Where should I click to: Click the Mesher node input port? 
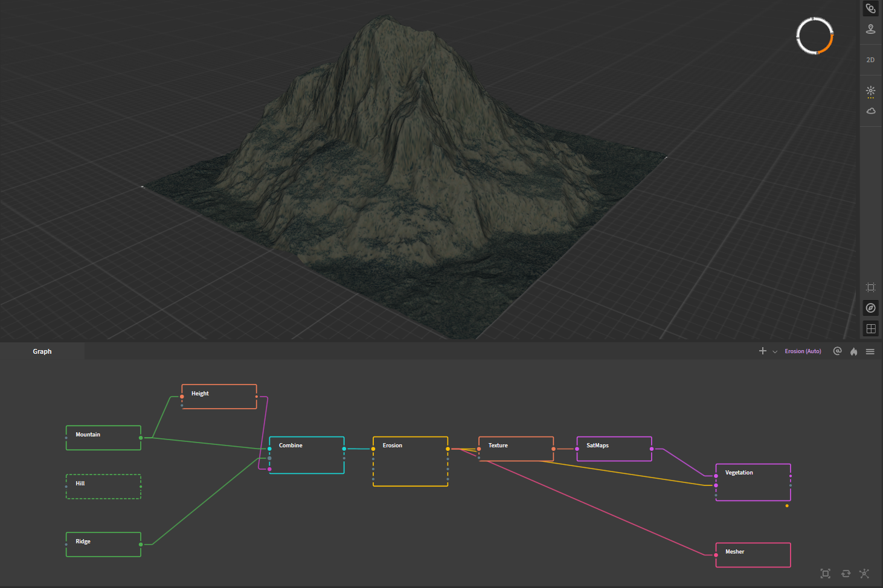(x=716, y=555)
